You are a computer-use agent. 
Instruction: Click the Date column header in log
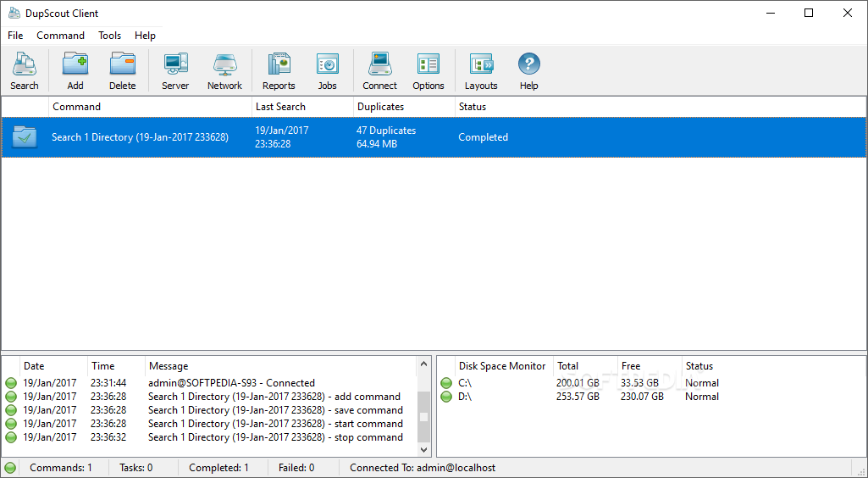pos(53,366)
